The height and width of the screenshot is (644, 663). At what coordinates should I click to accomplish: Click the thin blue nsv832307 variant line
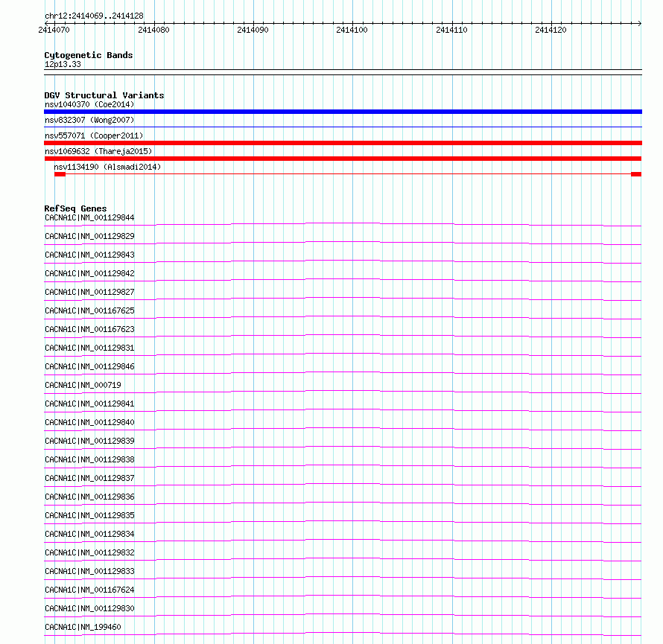pyautogui.click(x=343, y=127)
